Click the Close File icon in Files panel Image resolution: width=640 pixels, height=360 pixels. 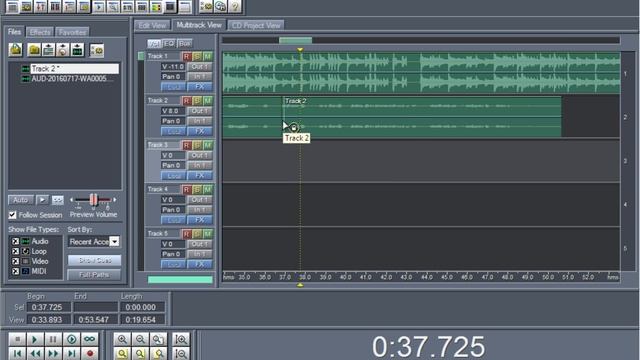coord(34,50)
